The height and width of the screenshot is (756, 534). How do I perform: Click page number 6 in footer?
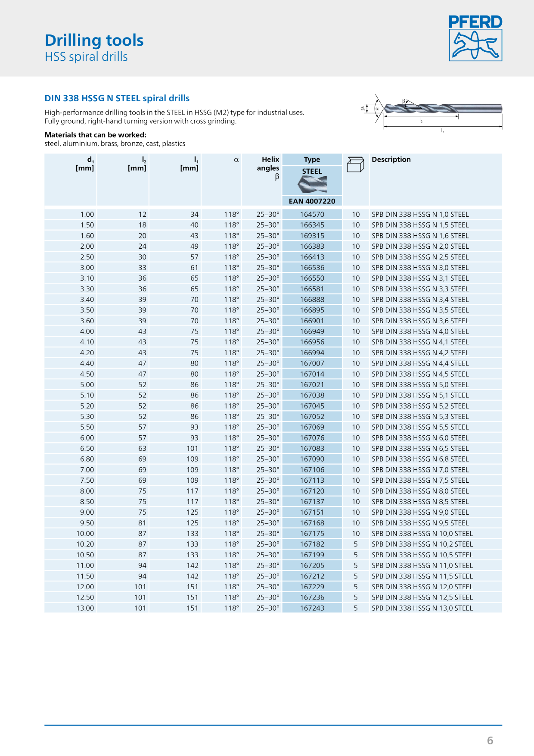point(490,740)
